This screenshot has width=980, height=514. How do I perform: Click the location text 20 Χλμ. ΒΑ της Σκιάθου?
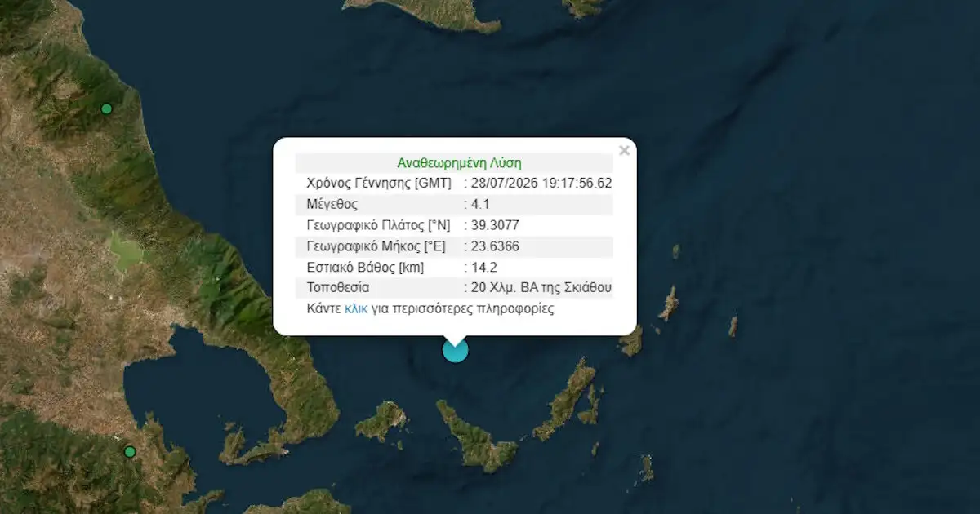[x=541, y=287]
